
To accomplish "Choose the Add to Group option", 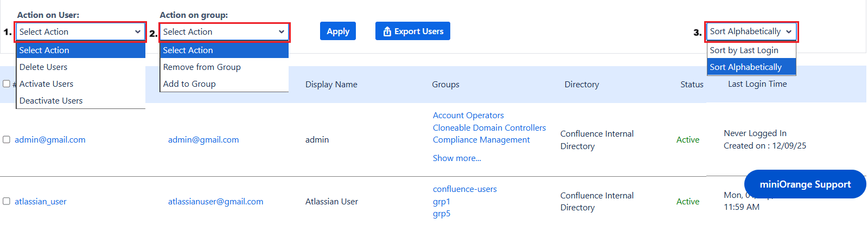I will (x=189, y=84).
